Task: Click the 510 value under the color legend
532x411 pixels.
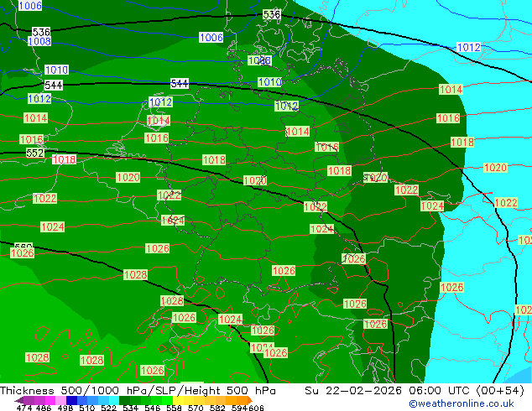Action: (x=87, y=408)
